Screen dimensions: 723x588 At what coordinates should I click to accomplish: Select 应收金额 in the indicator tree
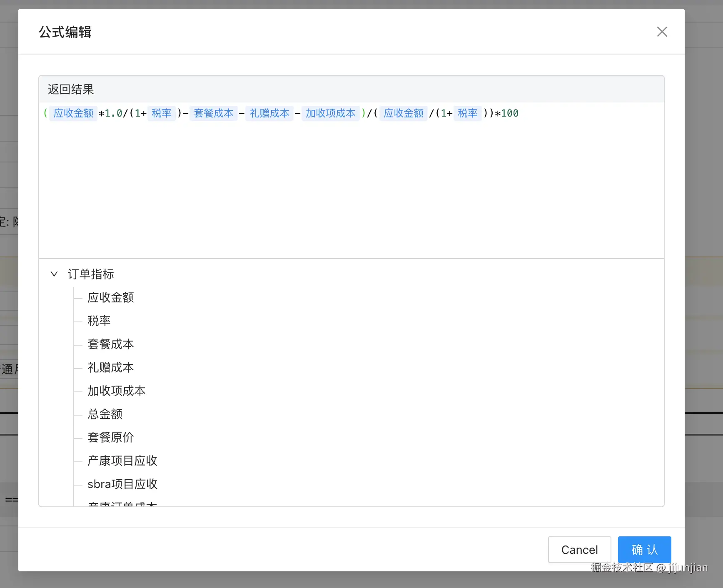[x=111, y=297]
